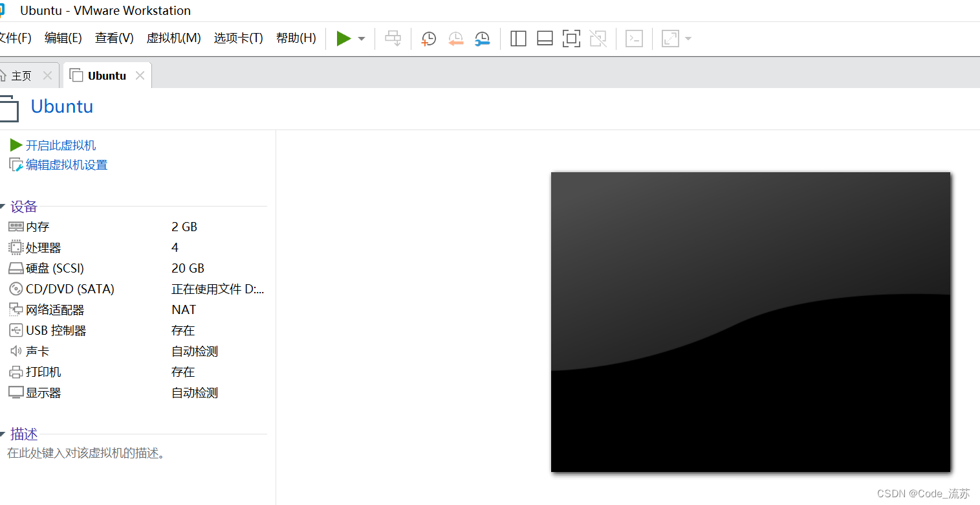Click the green arrow beside 开启此虚拟机
Viewport: 980px width, 505px height.
click(x=16, y=145)
